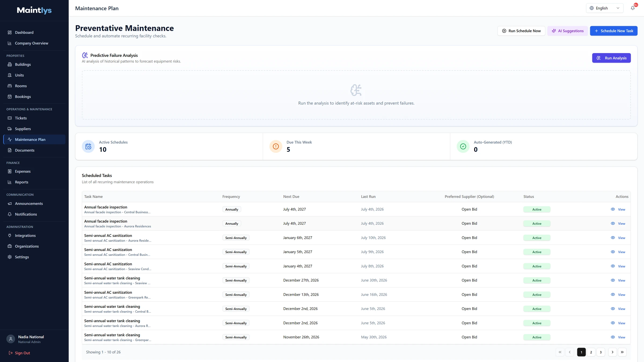This screenshot has height=362, width=644.
Task: Open the Suppliers page
Action: [x=34, y=129]
